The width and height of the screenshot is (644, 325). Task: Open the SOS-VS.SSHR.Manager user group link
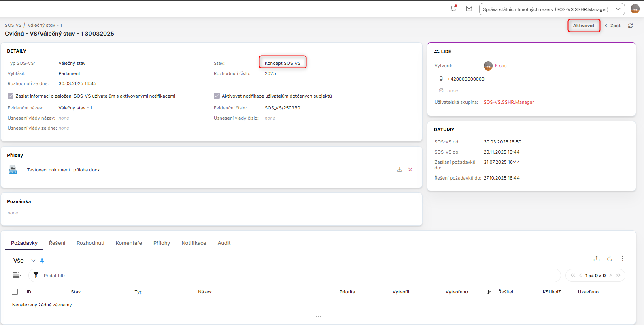point(508,102)
